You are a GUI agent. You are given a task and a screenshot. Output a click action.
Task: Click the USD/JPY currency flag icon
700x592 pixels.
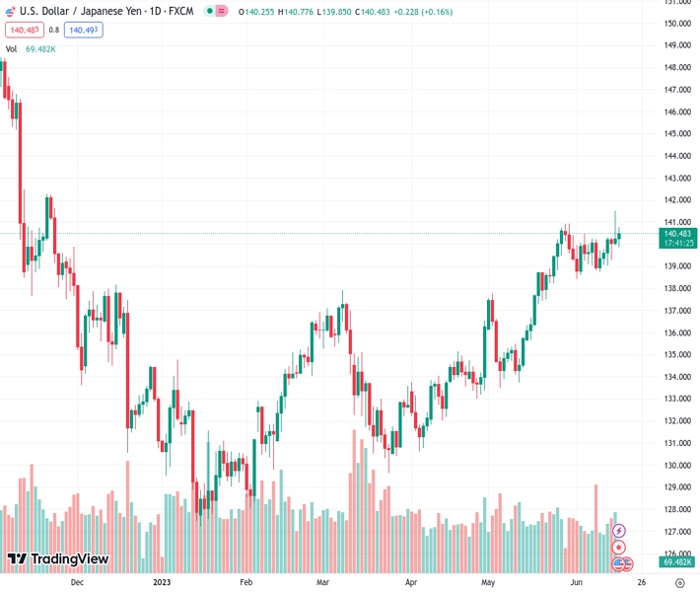(x=11, y=11)
